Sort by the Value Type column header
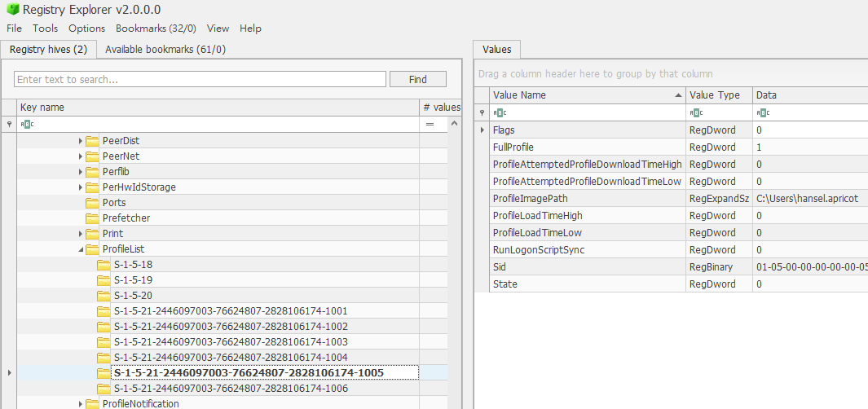 (x=719, y=95)
